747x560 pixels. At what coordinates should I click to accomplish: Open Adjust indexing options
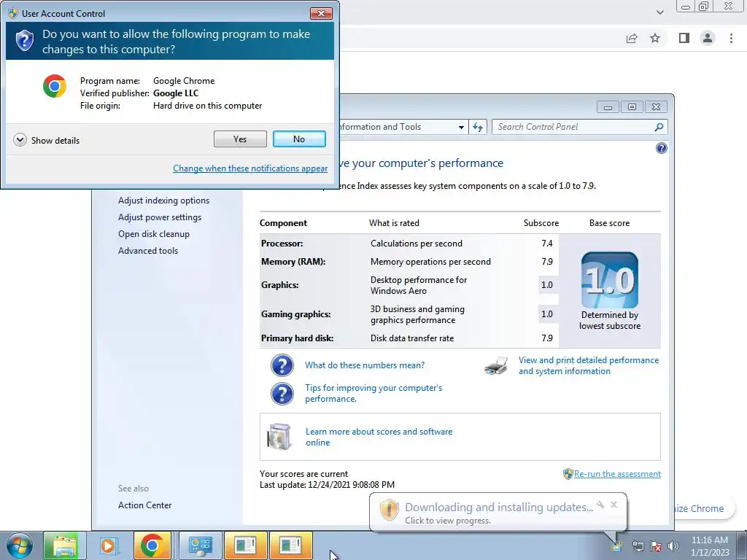(x=164, y=201)
